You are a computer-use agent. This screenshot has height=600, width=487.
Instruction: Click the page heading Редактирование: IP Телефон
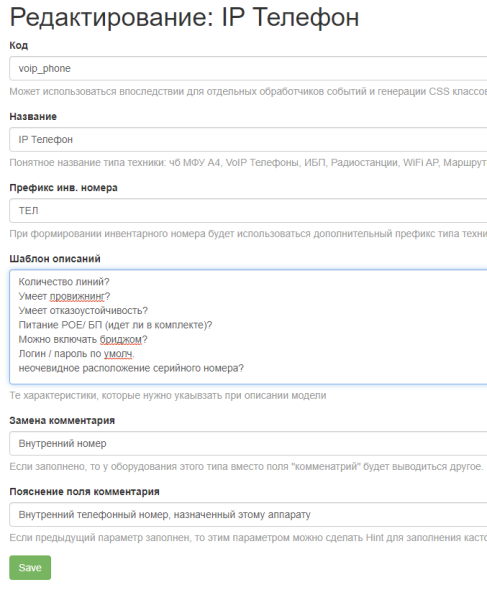click(184, 18)
